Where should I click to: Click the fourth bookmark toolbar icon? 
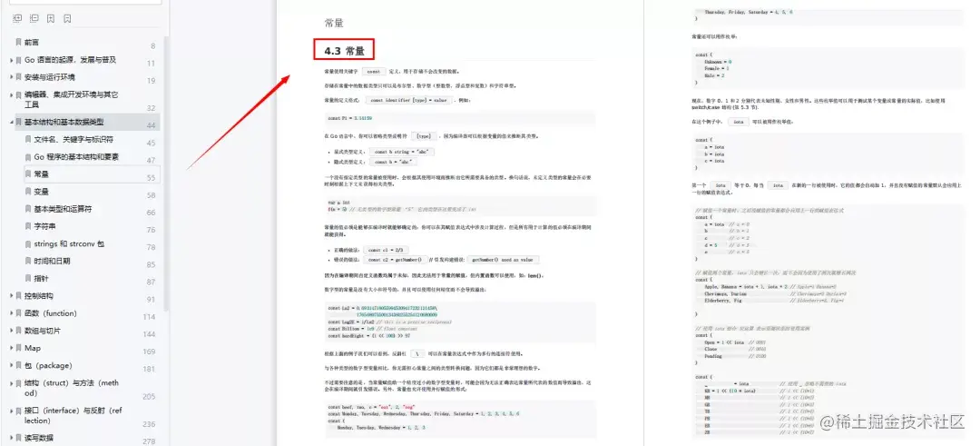[67, 19]
